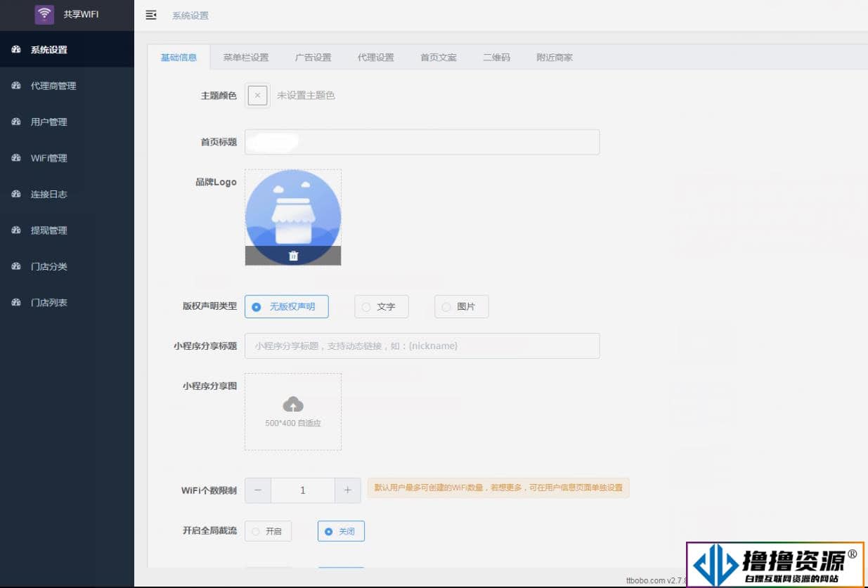Click the icon beside WiFi管理
The image size is (868, 588).
(16, 158)
